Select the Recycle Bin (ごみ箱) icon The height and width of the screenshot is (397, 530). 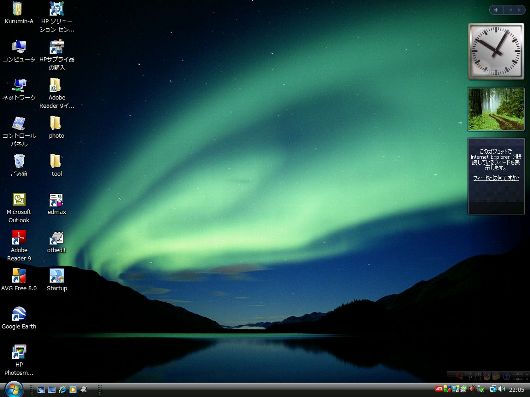(19, 165)
